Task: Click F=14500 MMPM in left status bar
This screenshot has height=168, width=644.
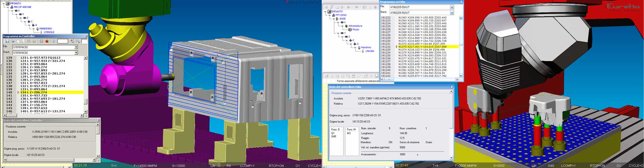Action: [145, 166]
